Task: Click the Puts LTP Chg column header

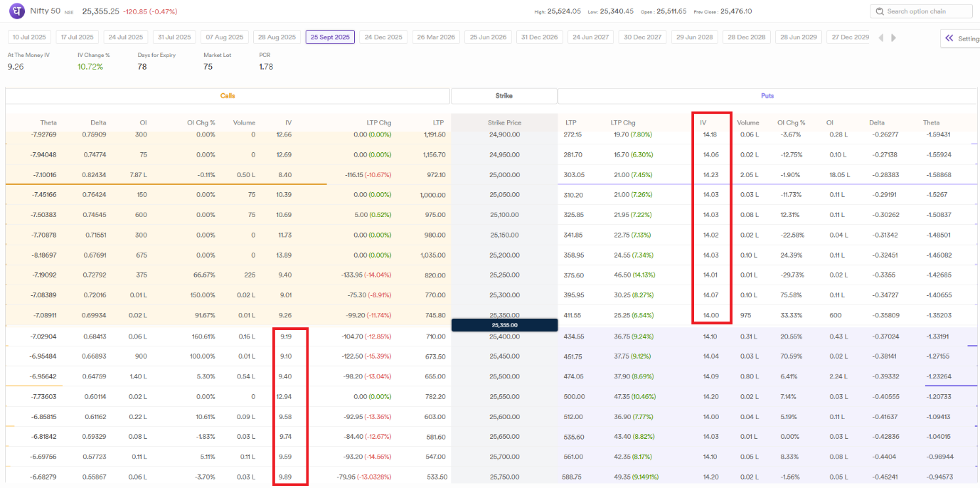Action: [623, 123]
